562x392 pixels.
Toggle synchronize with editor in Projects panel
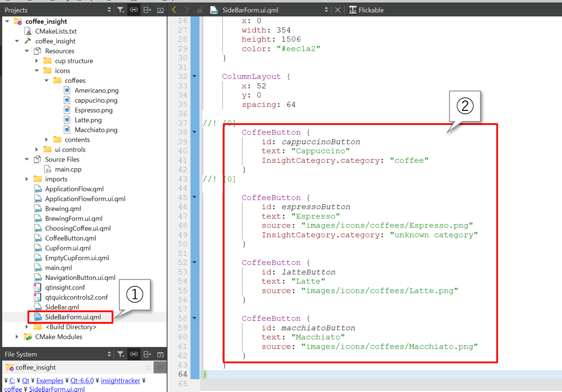(x=134, y=10)
